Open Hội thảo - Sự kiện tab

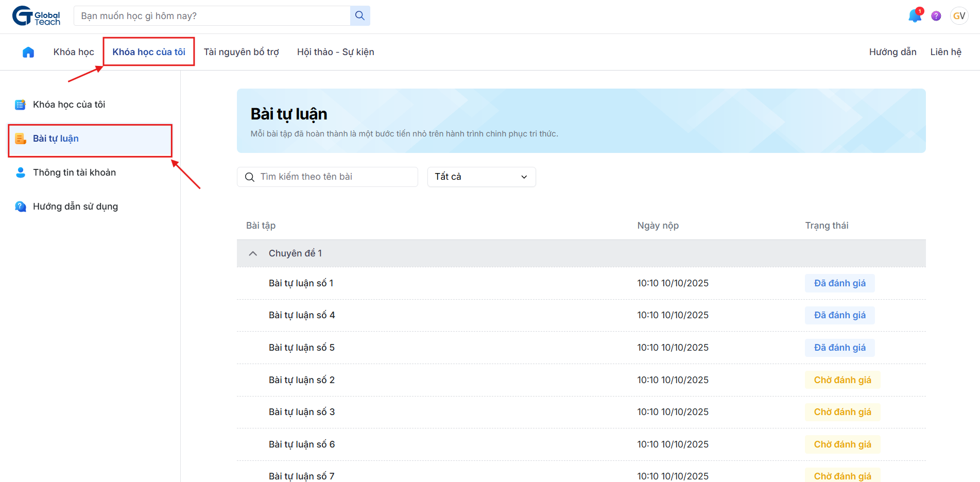[x=335, y=52]
